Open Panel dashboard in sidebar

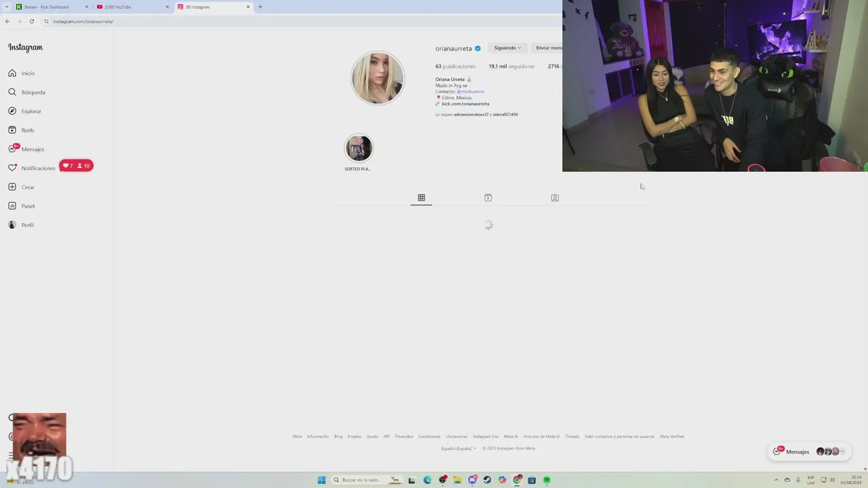(x=21, y=206)
